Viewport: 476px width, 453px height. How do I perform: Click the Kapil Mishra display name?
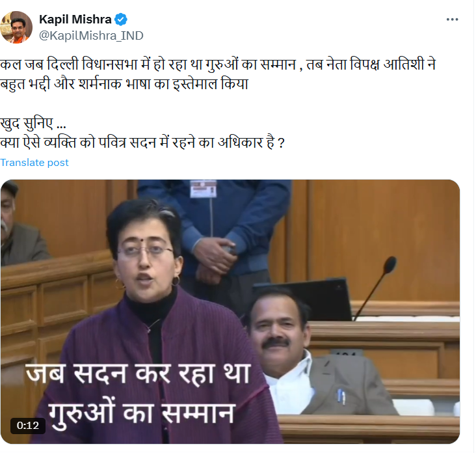(75, 20)
